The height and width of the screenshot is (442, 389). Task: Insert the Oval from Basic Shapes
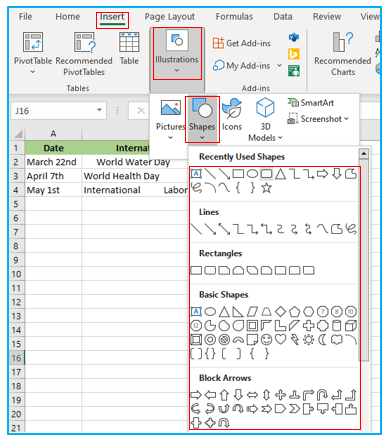pos(210,312)
